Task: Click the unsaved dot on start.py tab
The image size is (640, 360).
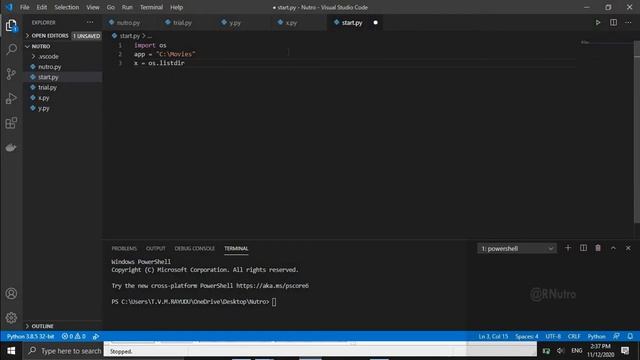Action: tap(376, 22)
